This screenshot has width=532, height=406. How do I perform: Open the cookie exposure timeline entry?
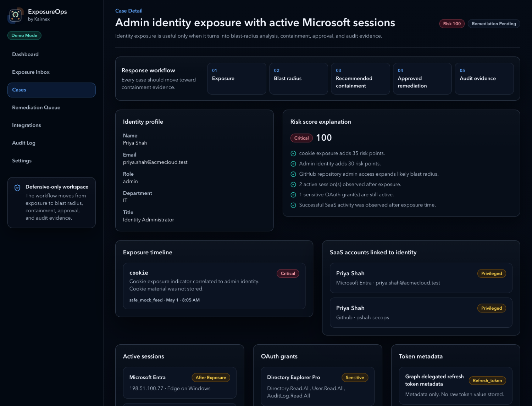coord(214,286)
